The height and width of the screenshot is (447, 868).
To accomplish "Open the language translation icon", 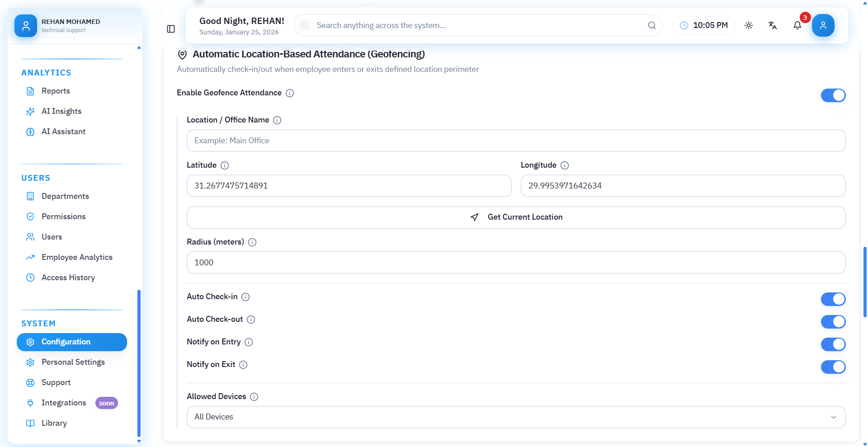I will click(773, 25).
